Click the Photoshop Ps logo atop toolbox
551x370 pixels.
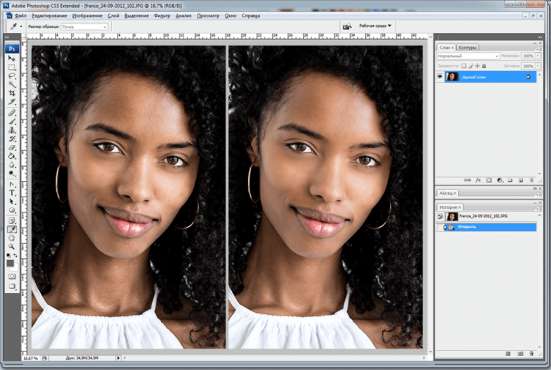pyautogui.click(x=12, y=48)
